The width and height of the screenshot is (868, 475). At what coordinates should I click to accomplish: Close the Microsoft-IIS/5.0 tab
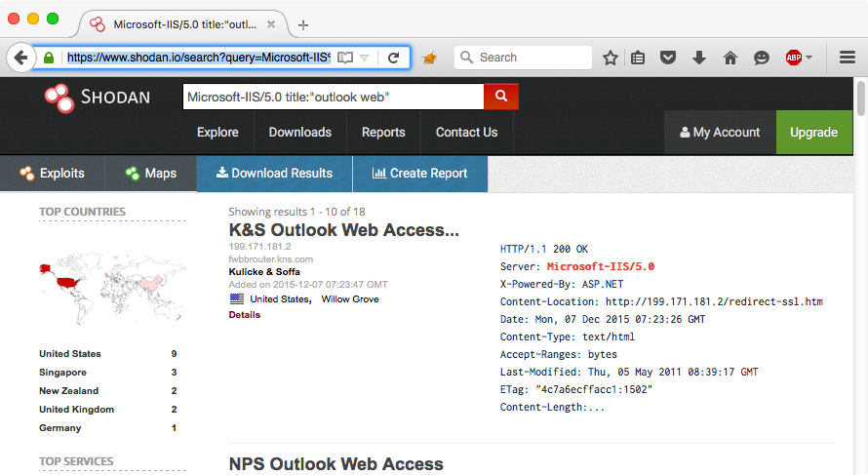click(x=271, y=24)
